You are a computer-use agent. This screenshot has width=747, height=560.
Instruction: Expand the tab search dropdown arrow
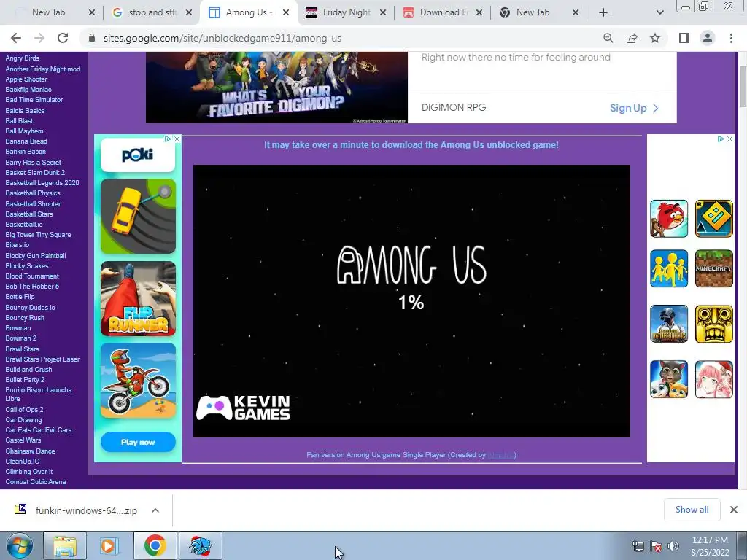click(659, 12)
